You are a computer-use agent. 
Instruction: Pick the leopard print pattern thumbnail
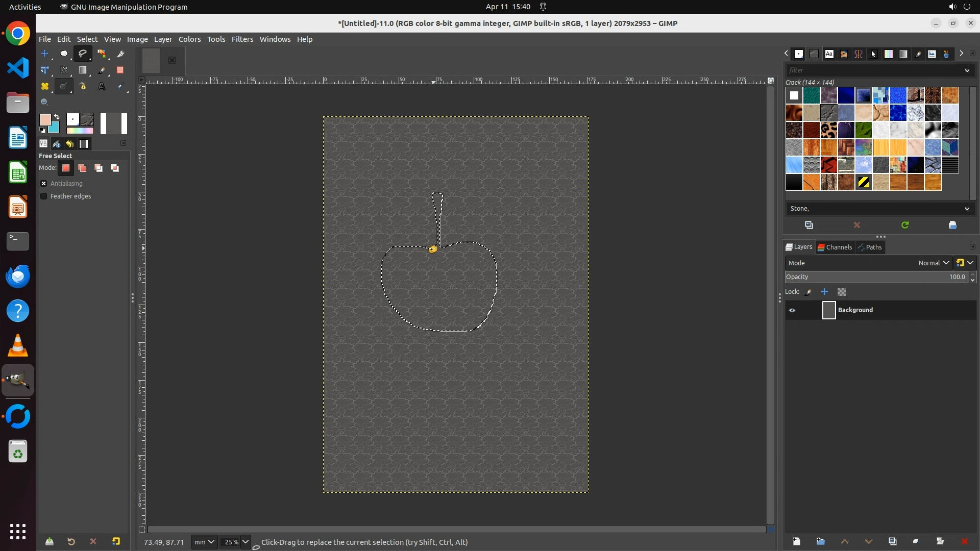[828, 130]
